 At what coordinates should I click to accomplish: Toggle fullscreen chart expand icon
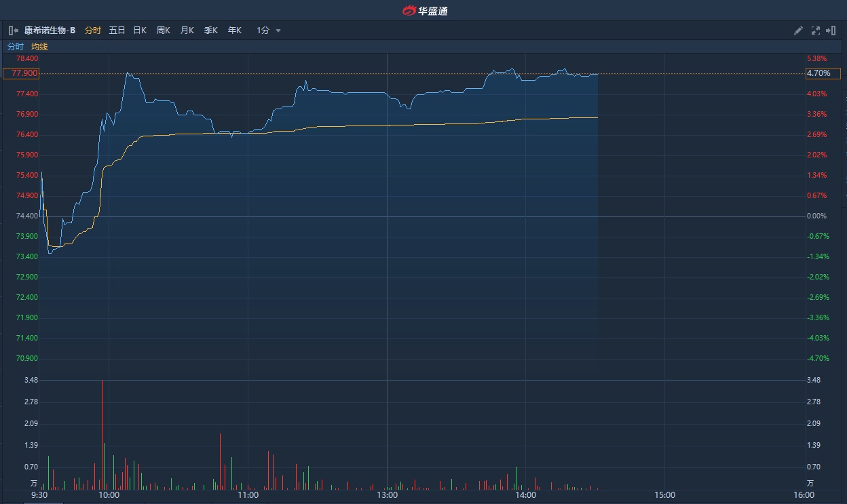816,31
